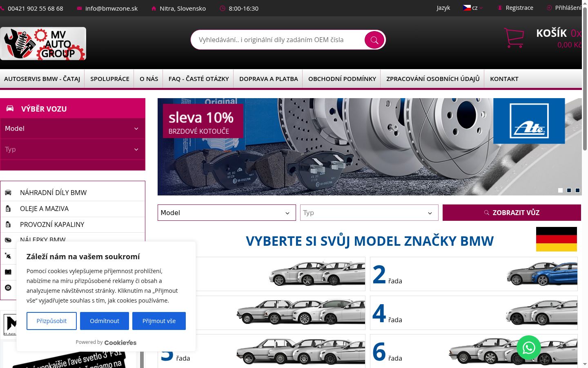Expand sidebar Model dropdown
Viewport: 588px width, 368px height.
click(73, 128)
